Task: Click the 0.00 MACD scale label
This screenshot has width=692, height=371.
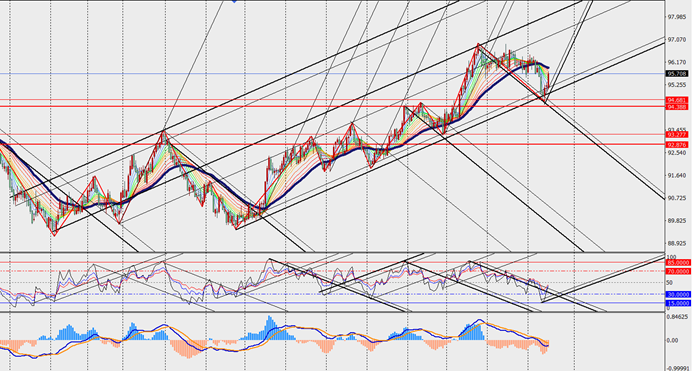Action: [x=672, y=340]
